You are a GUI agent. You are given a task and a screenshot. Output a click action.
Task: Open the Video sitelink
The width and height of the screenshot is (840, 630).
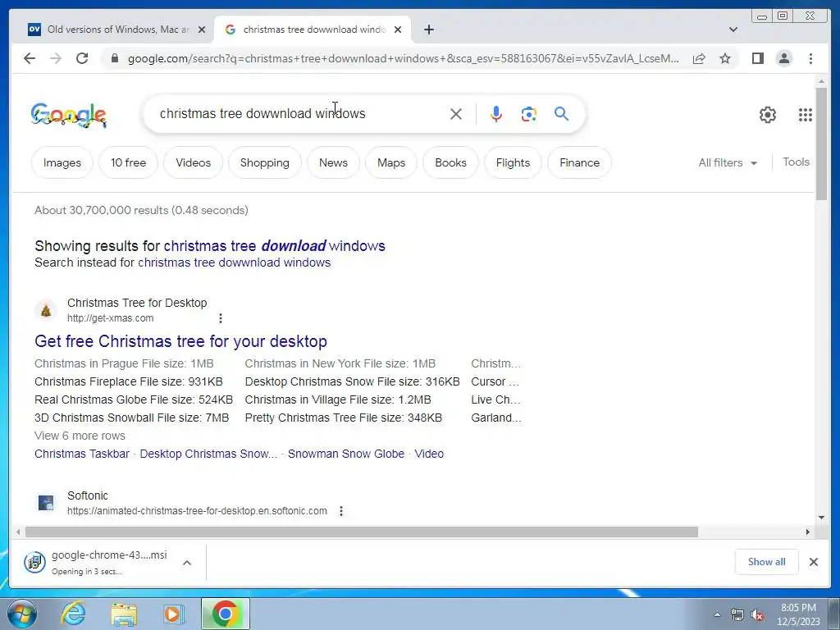(429, 454)
